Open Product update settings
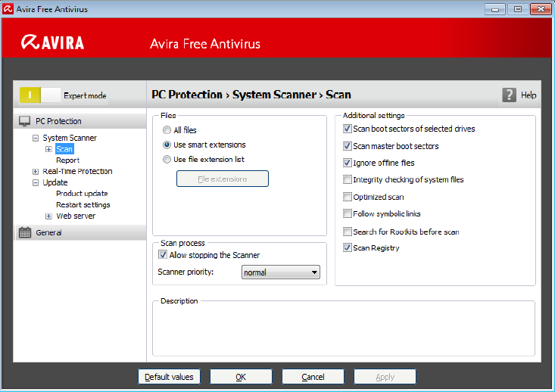This screenshot has width=555, height=392. pyautogui.click(x=82, y=194)
